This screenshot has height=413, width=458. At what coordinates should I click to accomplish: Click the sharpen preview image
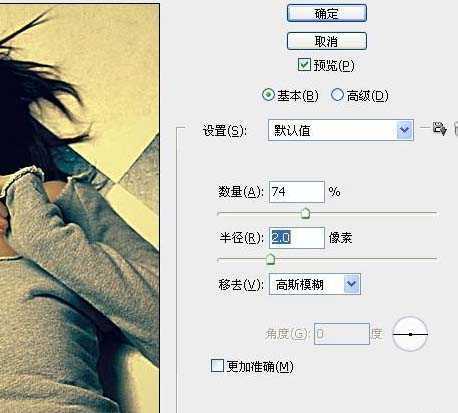click(79, 208)
